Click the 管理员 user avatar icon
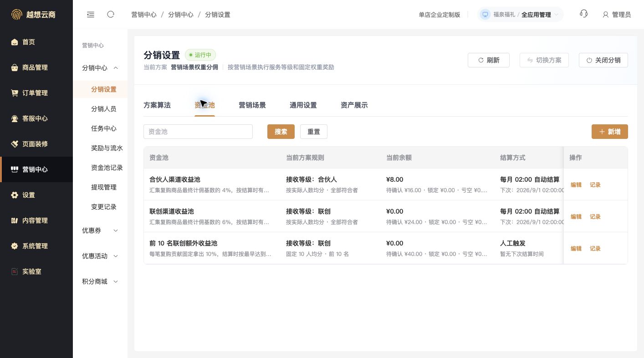This screenshot has width=644, height=358. pyautogui.click(x=606, y=15)
